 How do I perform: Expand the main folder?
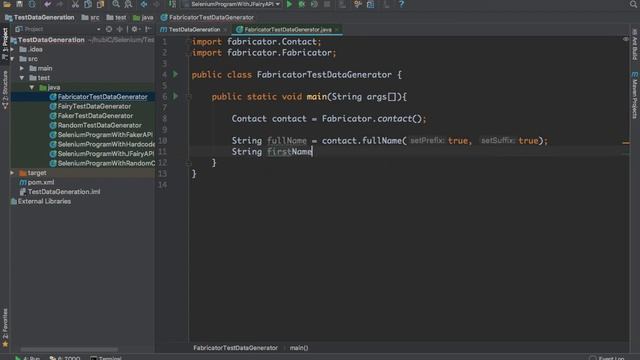[x=22, y=68]
